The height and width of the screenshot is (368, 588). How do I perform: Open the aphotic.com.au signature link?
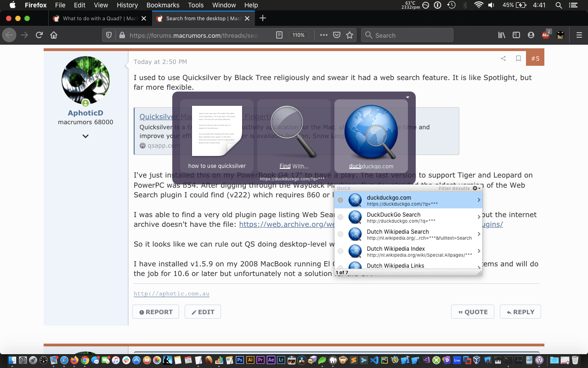pyautogui.click(x=171, y=293)
